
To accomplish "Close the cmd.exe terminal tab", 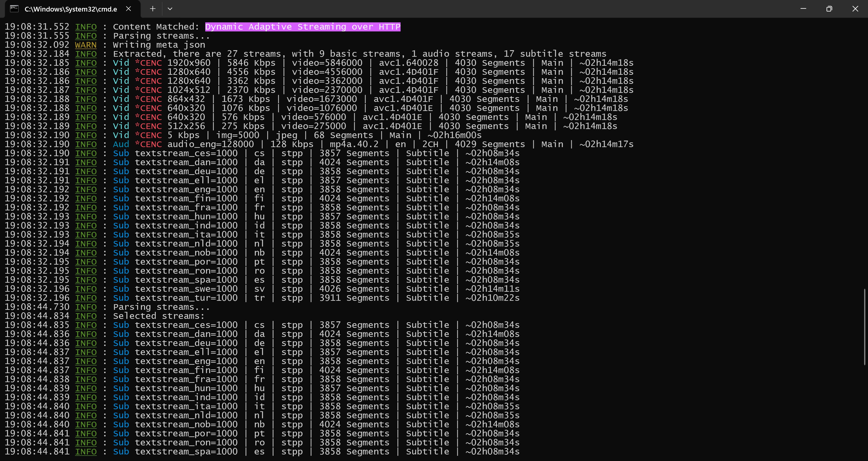I will [x=128, y=9].
